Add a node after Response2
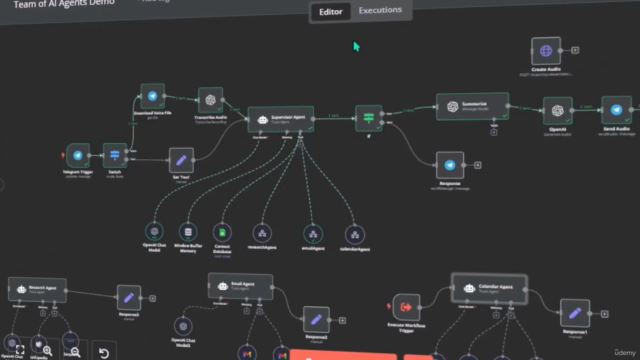Image resolution: width=640 pixels, height=360 pixels. [x=342, y=320]
